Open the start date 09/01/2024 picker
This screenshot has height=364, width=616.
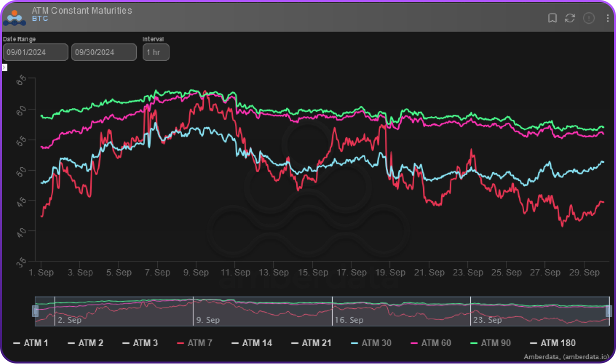[35, 52]
